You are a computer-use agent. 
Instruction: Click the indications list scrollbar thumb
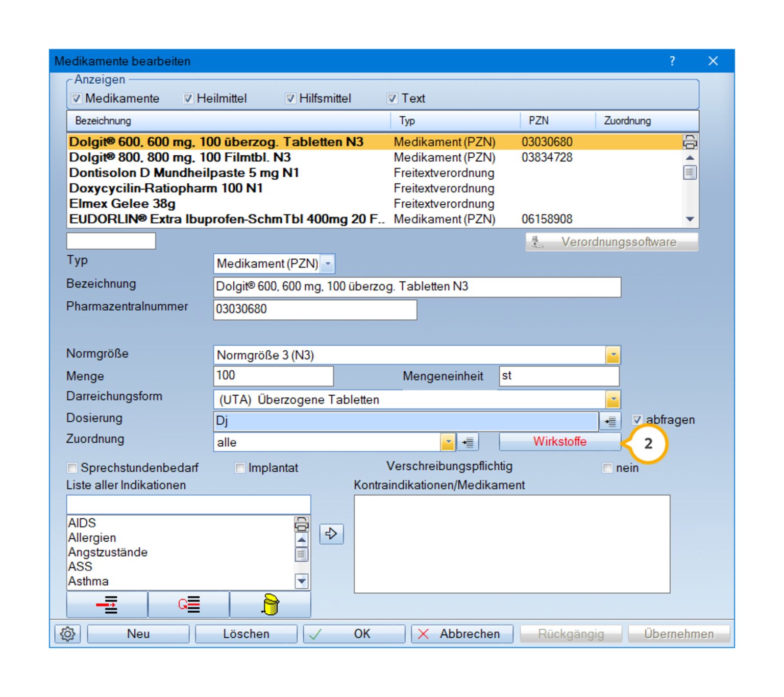302,554
